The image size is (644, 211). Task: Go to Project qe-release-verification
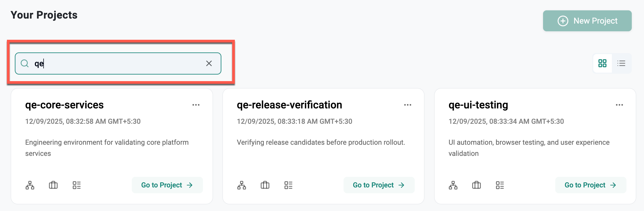(x=379, y=185)
